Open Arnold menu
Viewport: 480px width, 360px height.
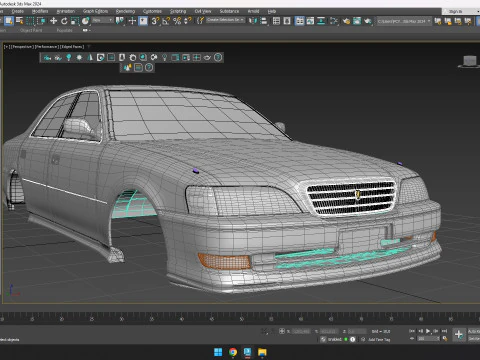coord(253,11)
